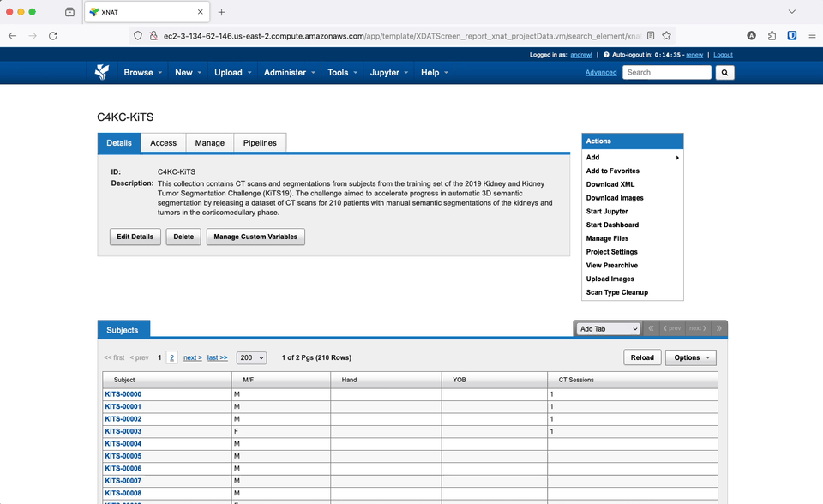Bookmark this page with star icon
The image size is (823, 504).
point(666,36)
